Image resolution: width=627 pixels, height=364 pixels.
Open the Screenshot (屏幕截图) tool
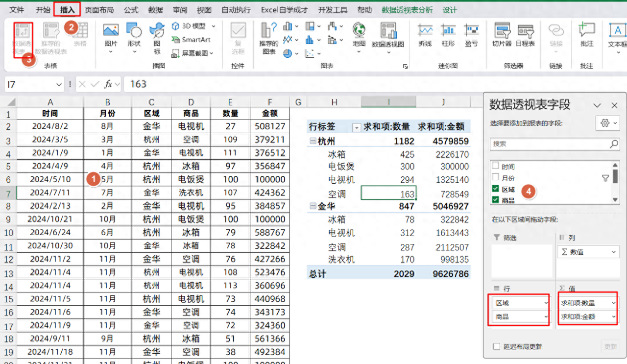(x=193, y=53)
